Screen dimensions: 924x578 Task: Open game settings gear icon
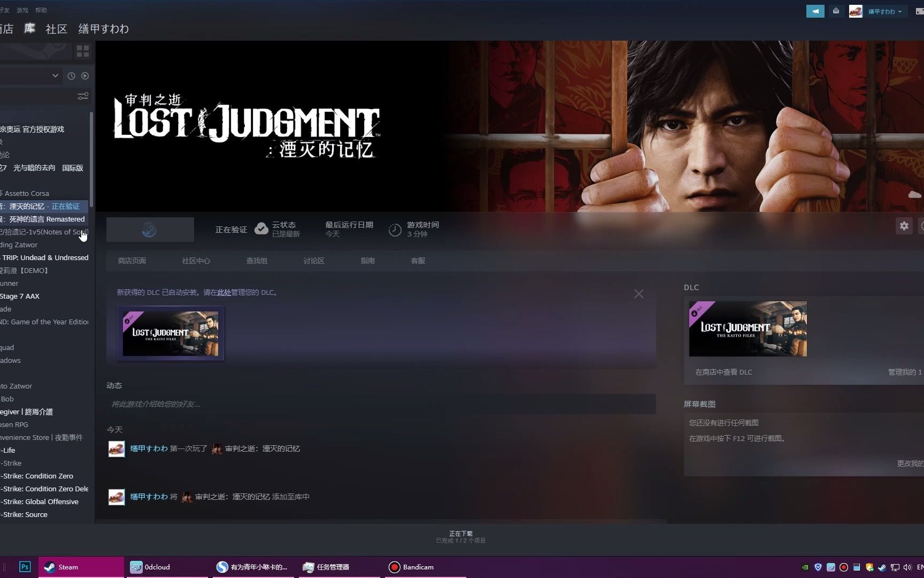904,226
